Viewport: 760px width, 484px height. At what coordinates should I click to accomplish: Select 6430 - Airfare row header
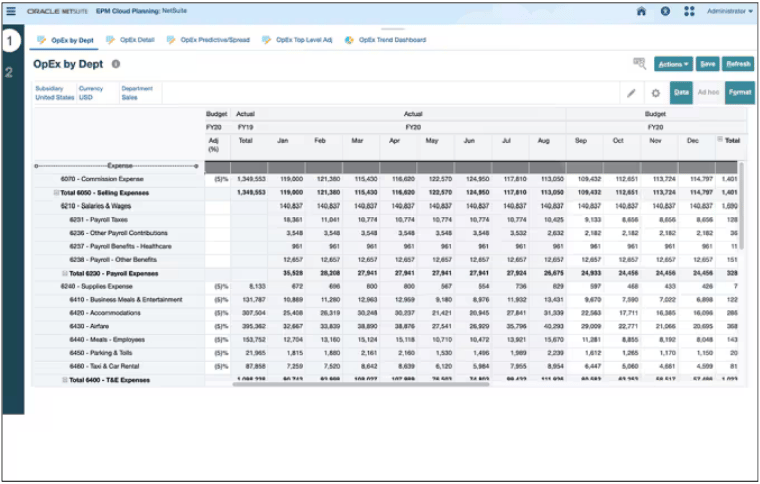[119, 327]
